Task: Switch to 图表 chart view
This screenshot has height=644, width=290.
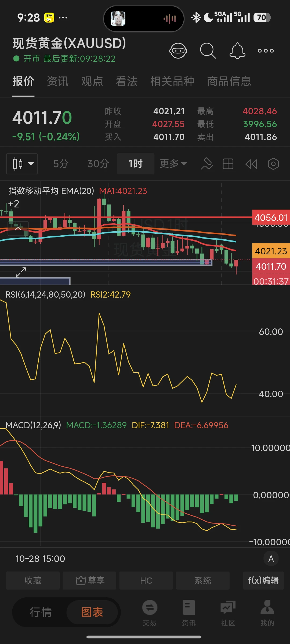Action: pos(92,612)
